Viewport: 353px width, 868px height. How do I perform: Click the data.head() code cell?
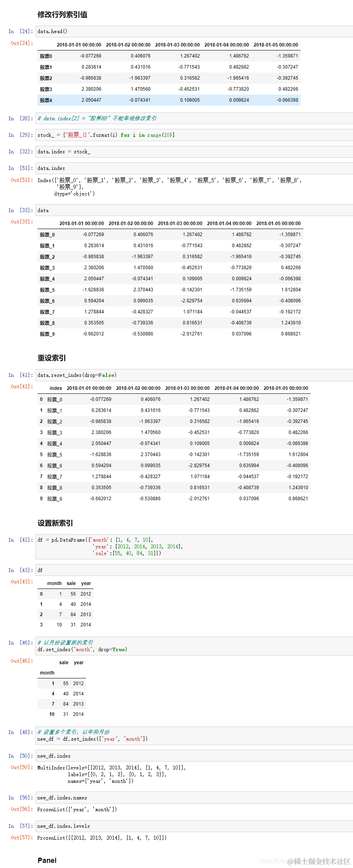pos(194,32)
